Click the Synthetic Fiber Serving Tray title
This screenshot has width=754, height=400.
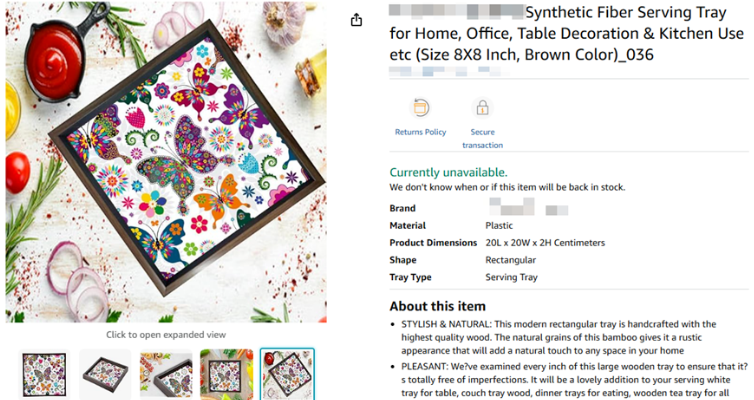(565, 33)
